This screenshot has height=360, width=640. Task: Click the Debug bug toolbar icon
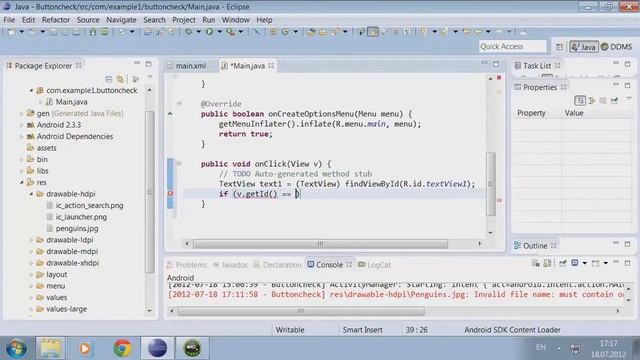[188, 32]
